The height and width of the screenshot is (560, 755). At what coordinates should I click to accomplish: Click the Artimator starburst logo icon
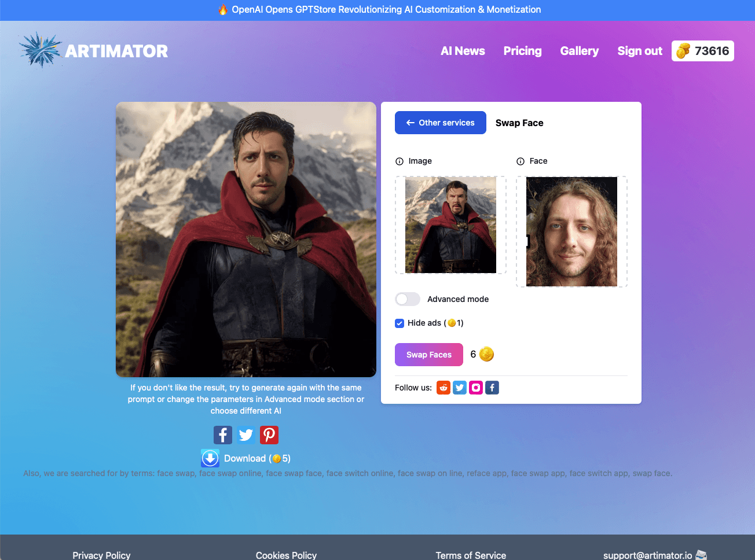point(40,50)
